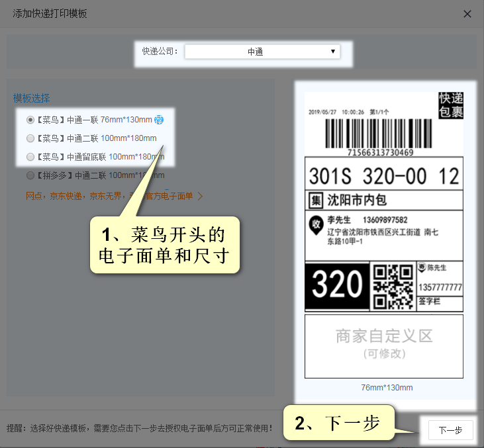Select 【菜鸟】中通留底联 100mm*180mm template
Viewport: 484px width, 448px height.
pyautogui.click(x=30, y=157)
